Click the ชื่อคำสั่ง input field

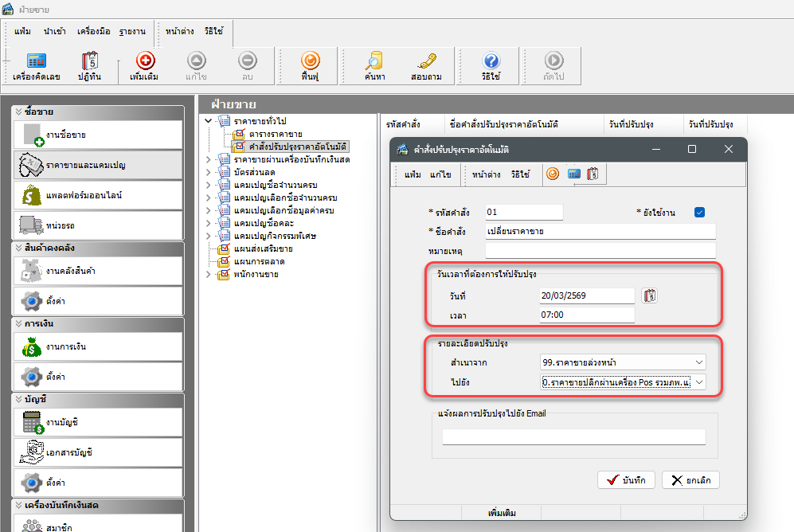(600, 232)
